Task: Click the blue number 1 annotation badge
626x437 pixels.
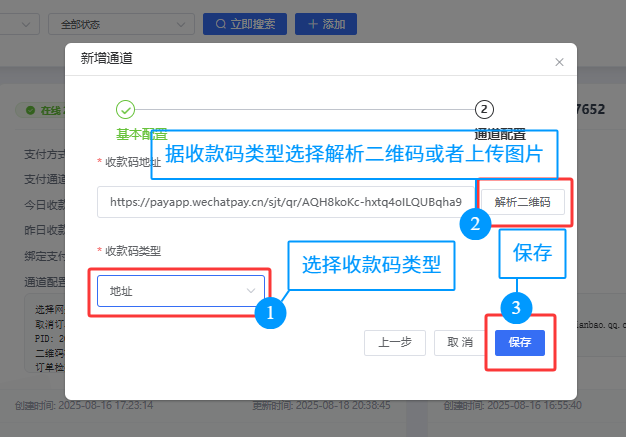Action: click(268, 313)
